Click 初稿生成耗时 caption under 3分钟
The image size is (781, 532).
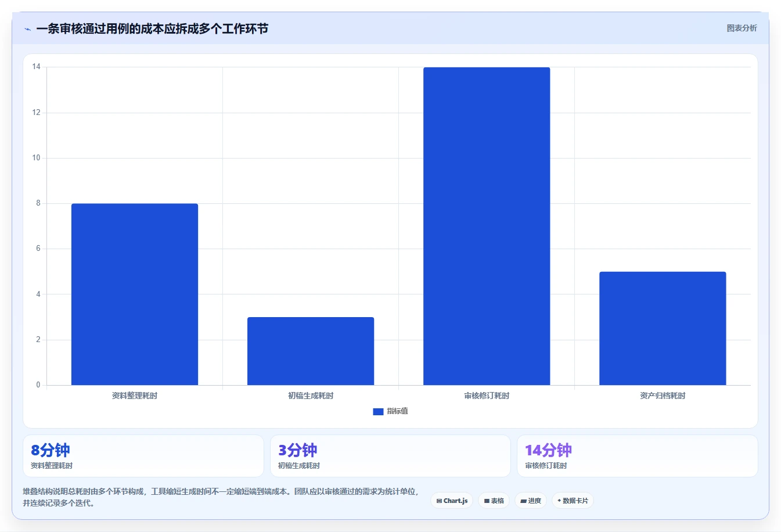coord(299,466)
